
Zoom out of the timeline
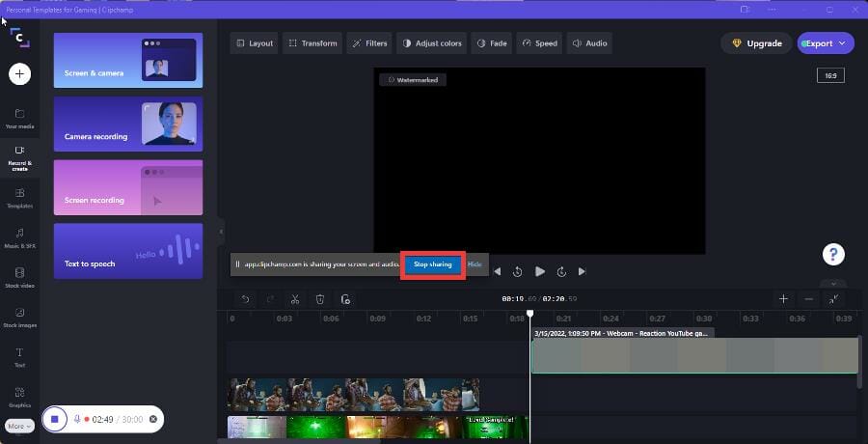pos(809,299)
